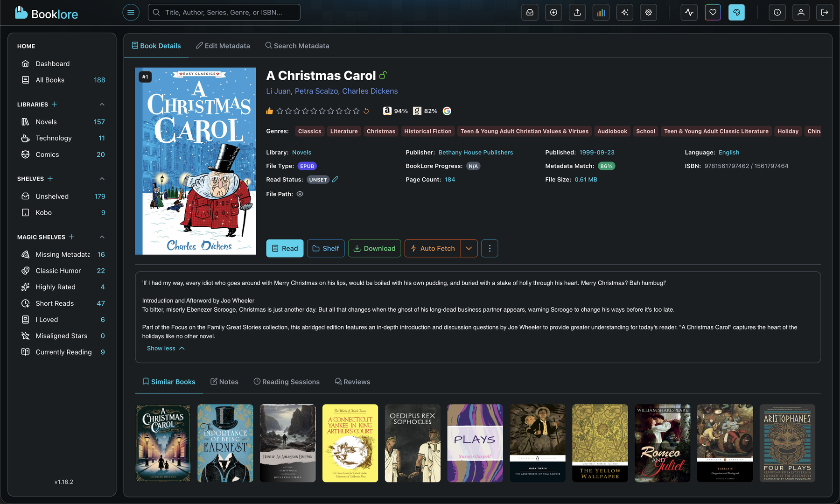Open author page for Charles Dickens
The image size is (840, 504).
click(x=370, y=91)
